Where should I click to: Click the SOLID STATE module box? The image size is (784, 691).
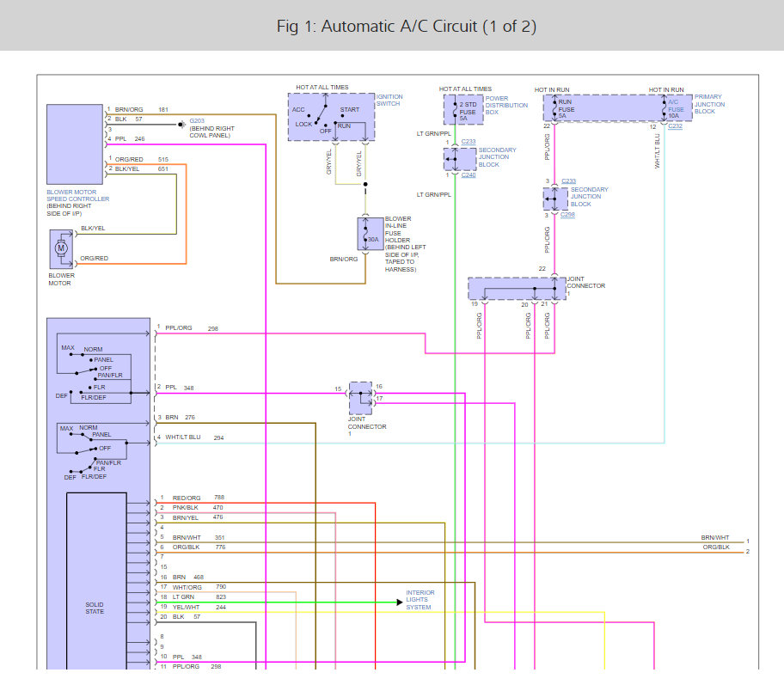(x=96, y=580)
